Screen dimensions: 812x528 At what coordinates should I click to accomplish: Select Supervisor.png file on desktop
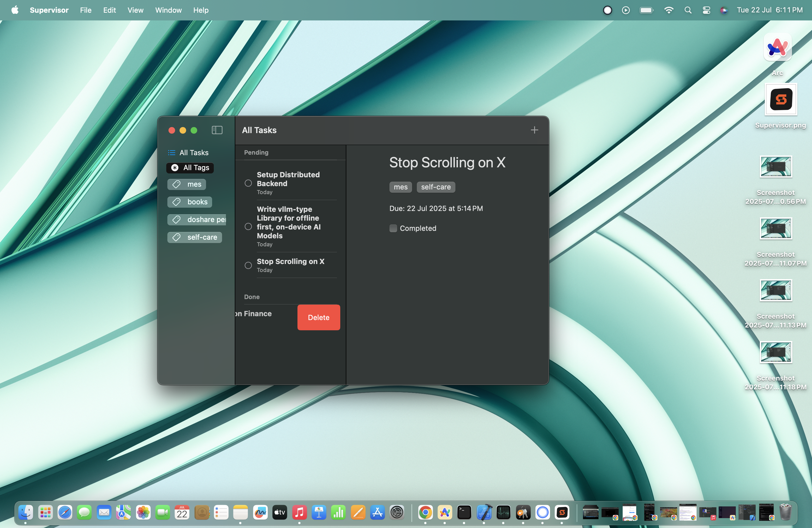pyautogui.click(x=781, y=99)
